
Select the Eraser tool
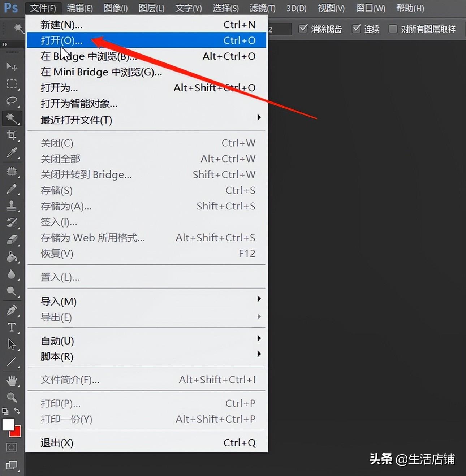click(x=12, y=239)
